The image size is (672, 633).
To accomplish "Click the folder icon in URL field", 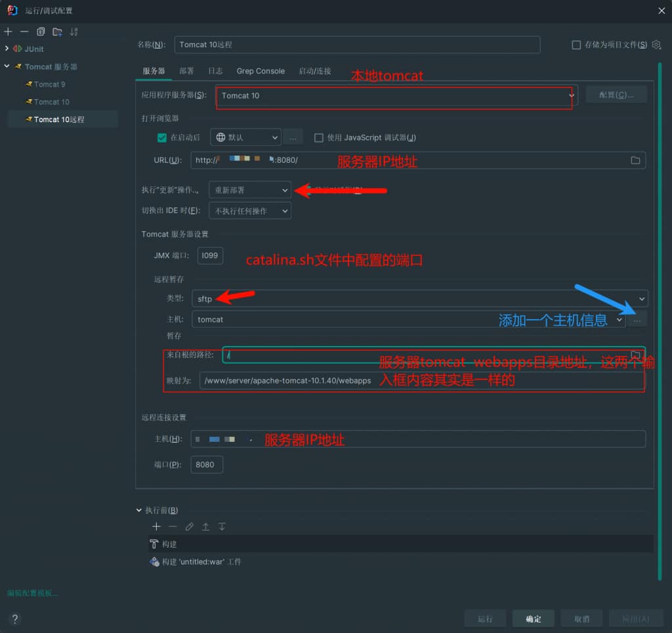I will (x=635, y=160).
